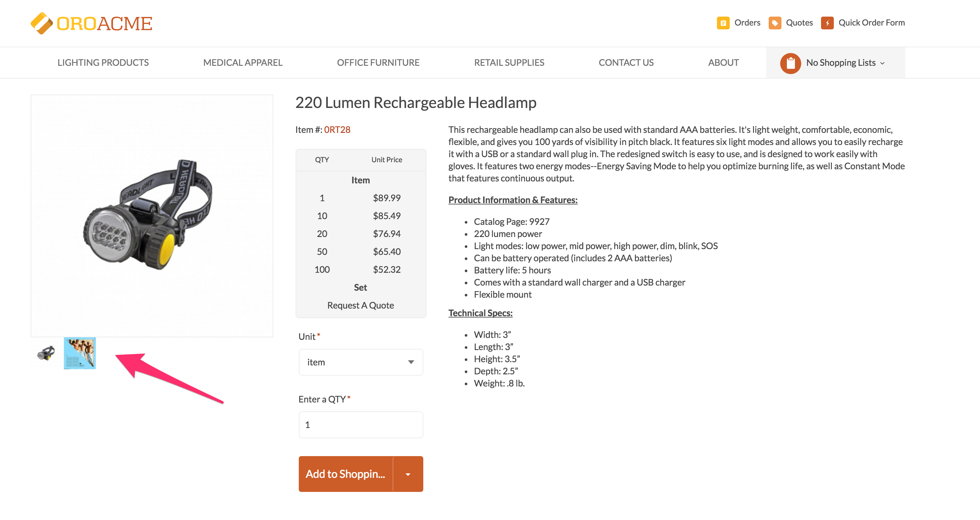980x520 pixels.
Task: Click the Enter a QTY field
Action: point(360,425)
